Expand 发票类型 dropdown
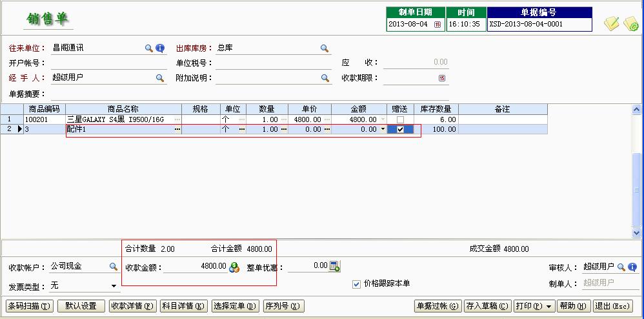644x319 pixels. tap(114, 286)
